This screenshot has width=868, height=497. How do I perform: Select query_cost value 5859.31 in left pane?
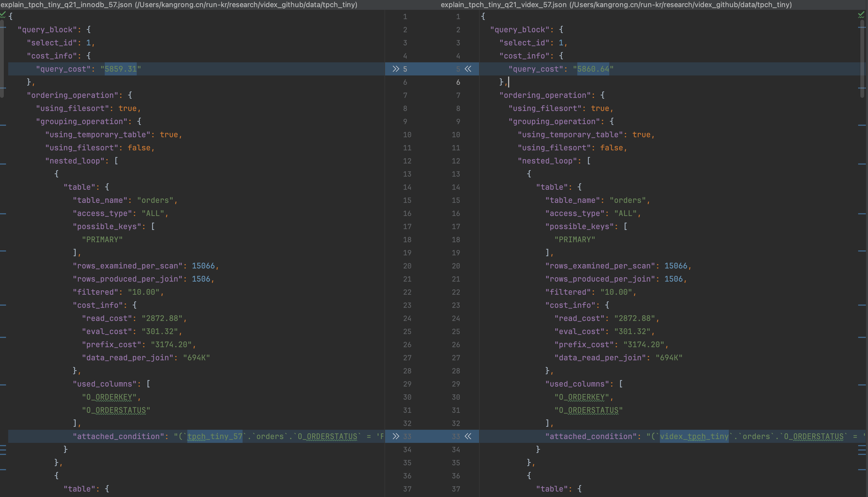(x=121, y=69)
